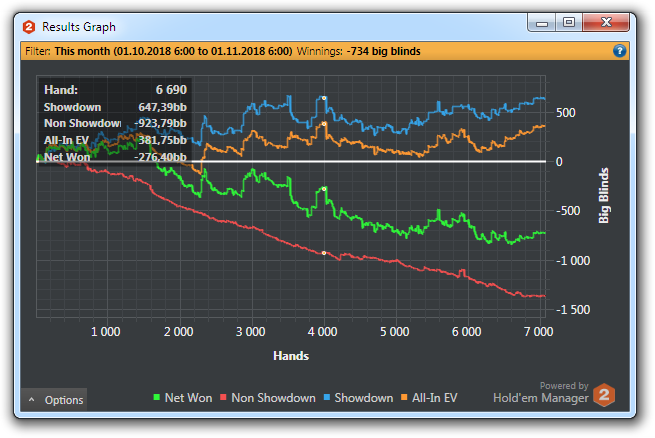Image resolution: width=655 pixels, height=438 pixels.
Task: Click the y-axis label -1 000
Action: 573,261
